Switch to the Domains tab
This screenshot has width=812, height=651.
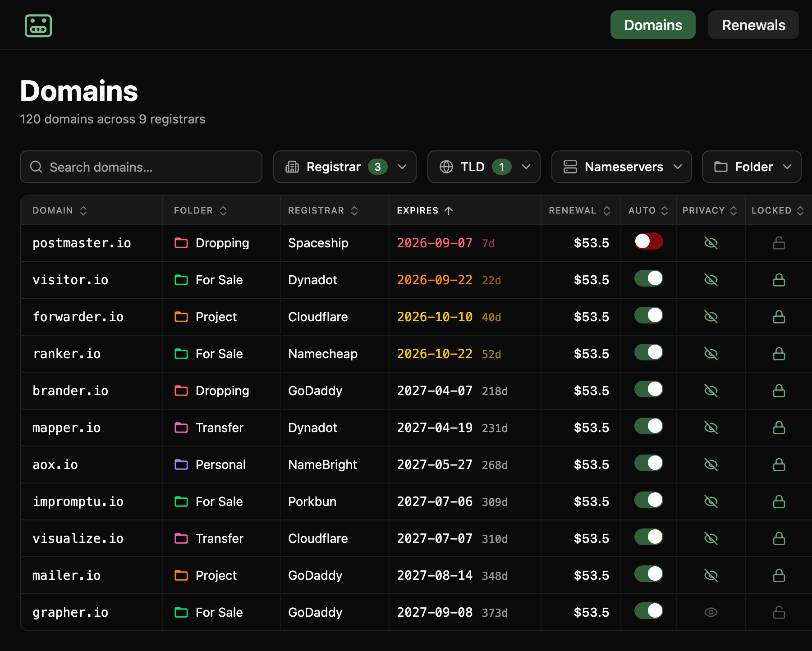653,25
